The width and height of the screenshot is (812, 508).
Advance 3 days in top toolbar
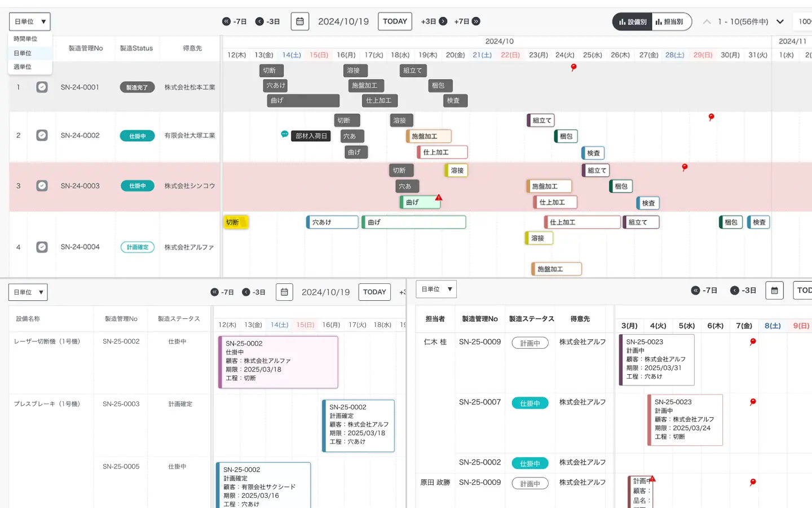tap(434, 21)
